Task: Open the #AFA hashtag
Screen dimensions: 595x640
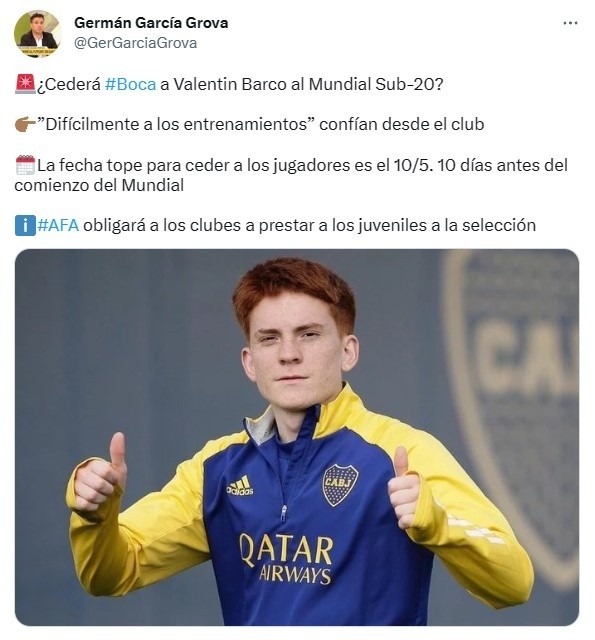Action: point(58,225)
